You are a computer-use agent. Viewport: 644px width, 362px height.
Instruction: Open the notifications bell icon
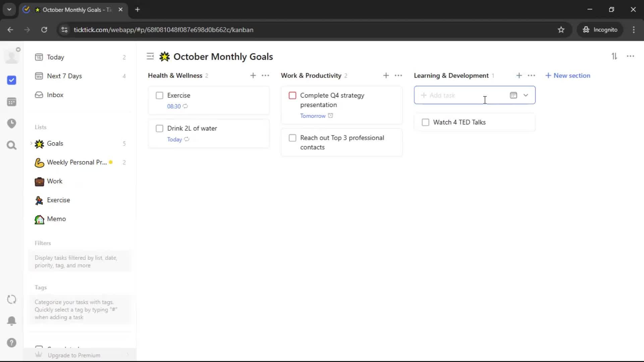coord(11,321)
